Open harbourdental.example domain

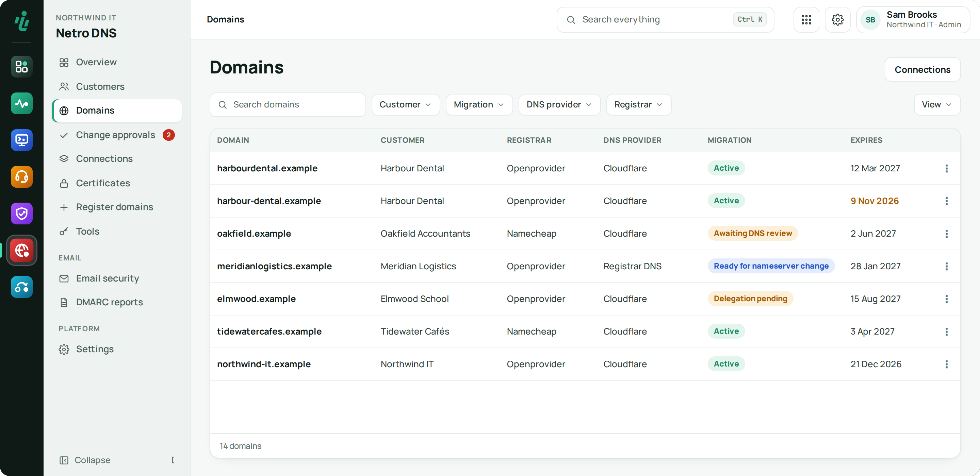tap(267, 168)
